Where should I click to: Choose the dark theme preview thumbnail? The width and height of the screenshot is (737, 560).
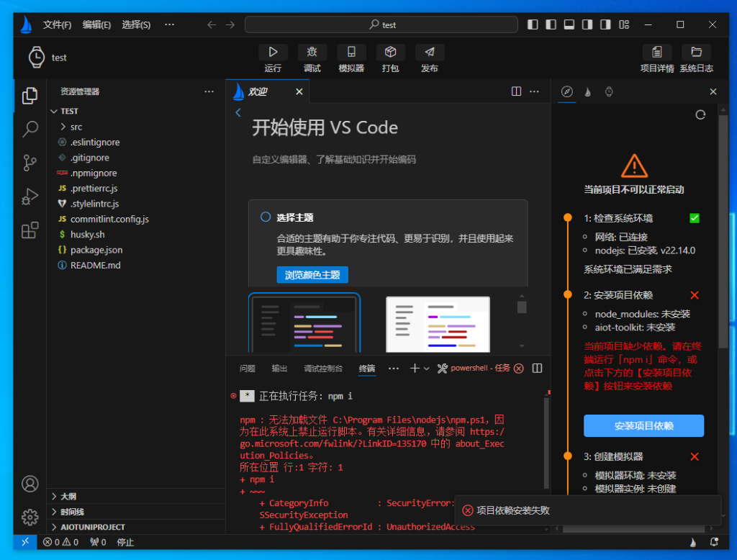[304, 323]
